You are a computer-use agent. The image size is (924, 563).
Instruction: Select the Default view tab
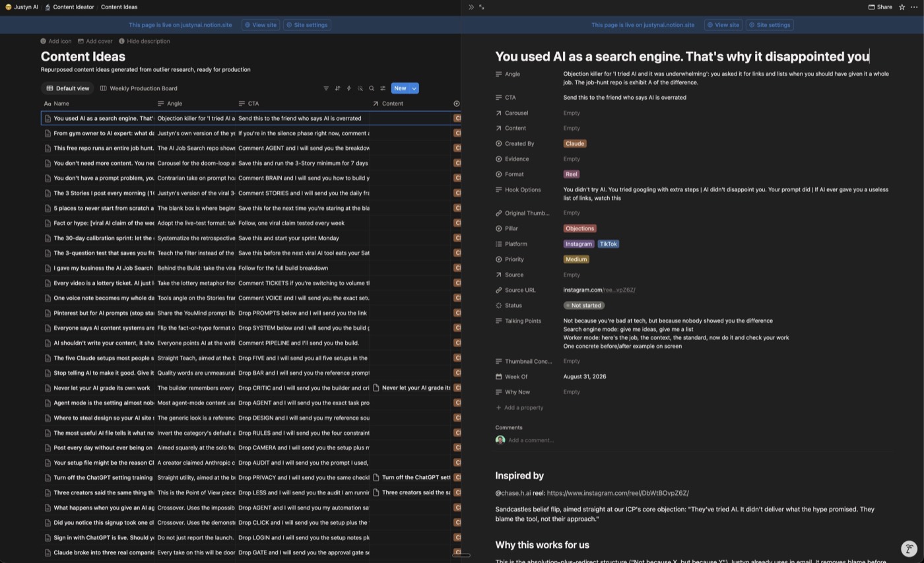67,88
